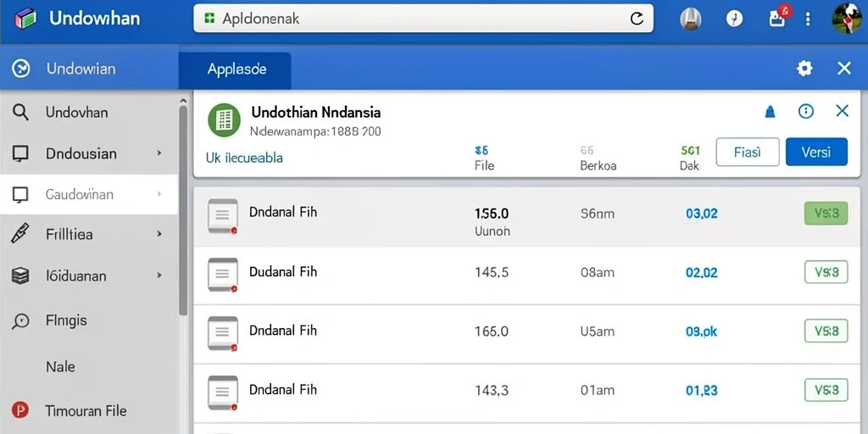Click the Berkoa column header
Screen dimensions: 868x434
tap(598, 165)
